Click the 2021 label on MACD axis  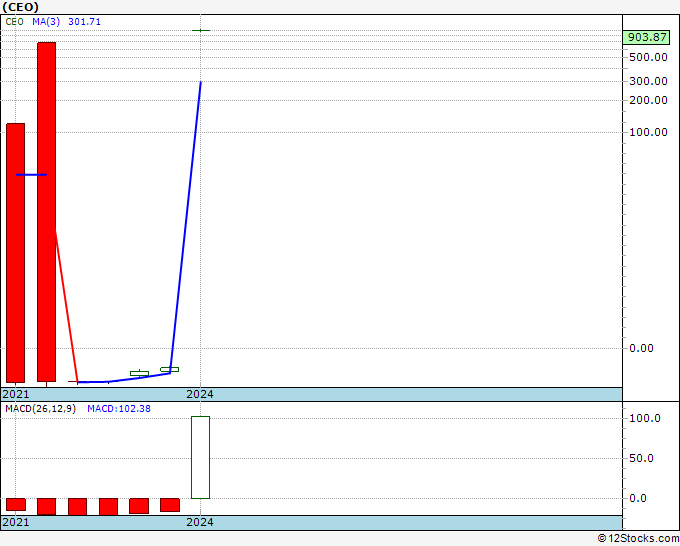[x=16, y=522]
